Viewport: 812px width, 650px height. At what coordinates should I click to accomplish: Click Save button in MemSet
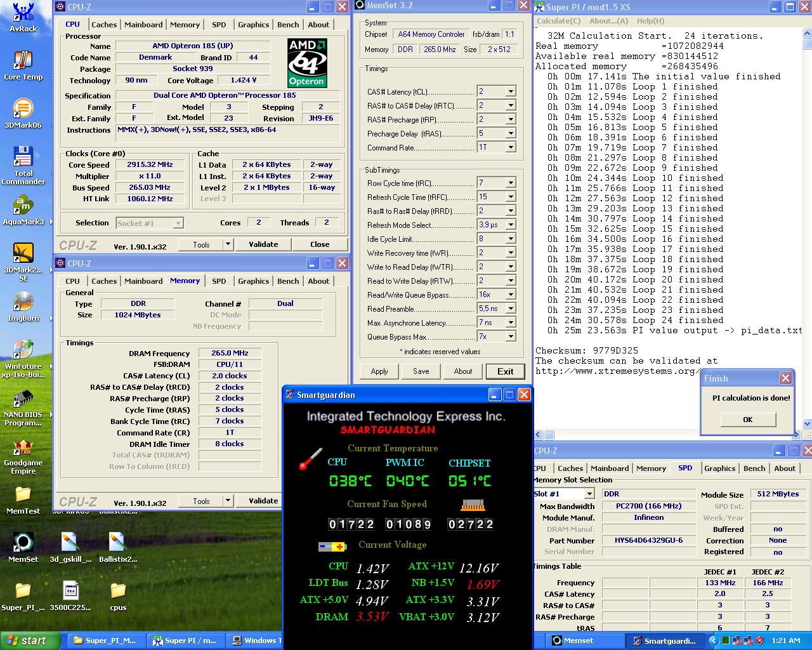pos(421,371)
